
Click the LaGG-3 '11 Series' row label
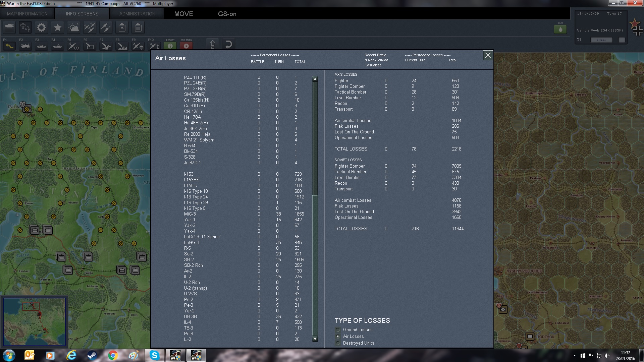[202, 237]
